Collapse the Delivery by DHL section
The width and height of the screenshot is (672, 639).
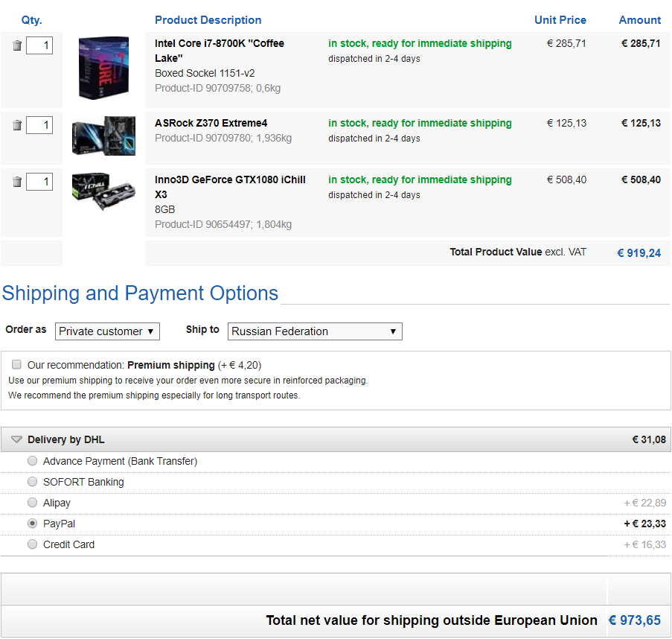pos(17,440)
